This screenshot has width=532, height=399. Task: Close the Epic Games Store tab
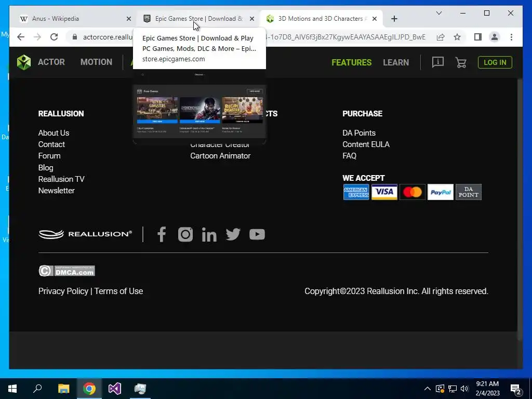252,19
